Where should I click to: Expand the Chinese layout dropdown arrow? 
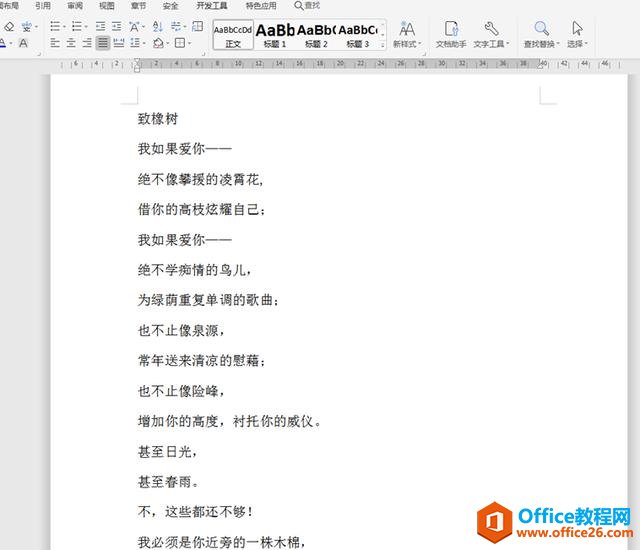pos(143,27)
